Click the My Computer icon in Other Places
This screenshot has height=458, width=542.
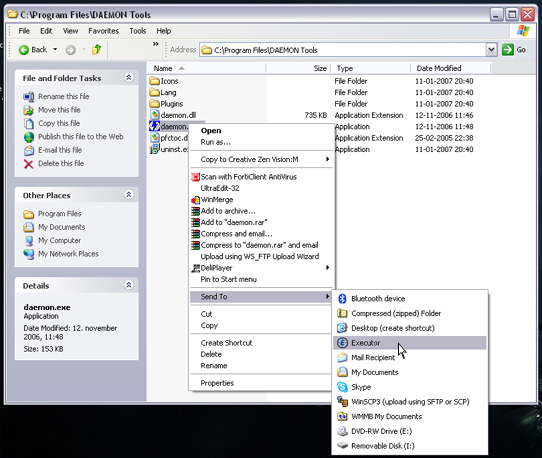(29, 241)
